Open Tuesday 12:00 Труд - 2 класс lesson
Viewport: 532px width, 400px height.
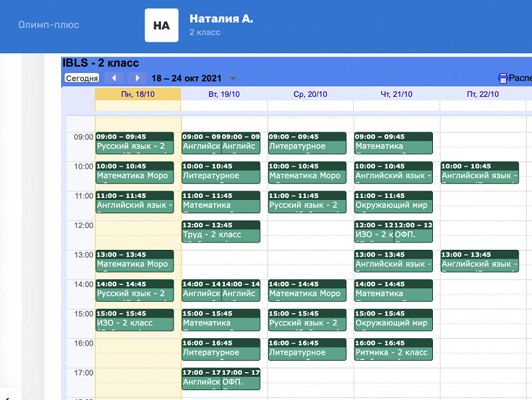[x=221, y=231]
